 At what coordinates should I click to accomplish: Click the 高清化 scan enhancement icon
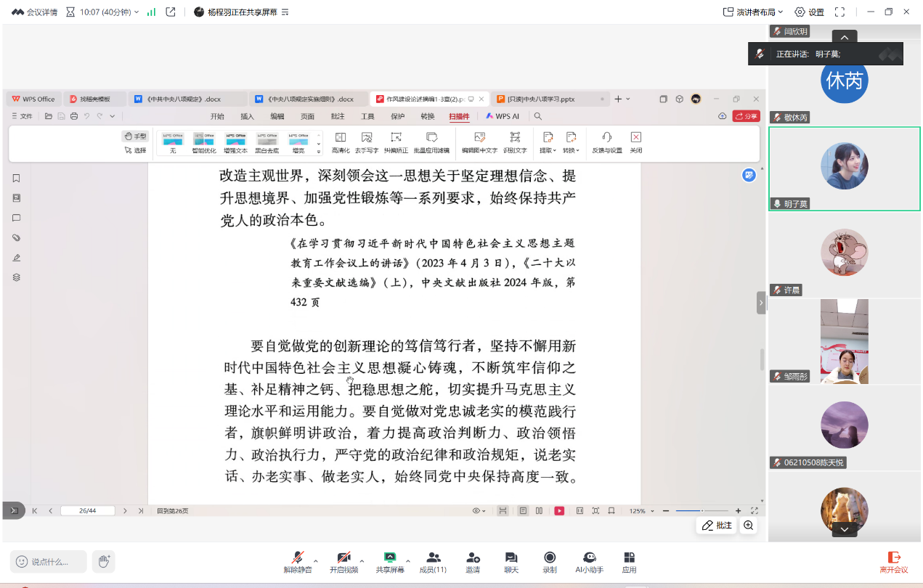click(340, 141)
